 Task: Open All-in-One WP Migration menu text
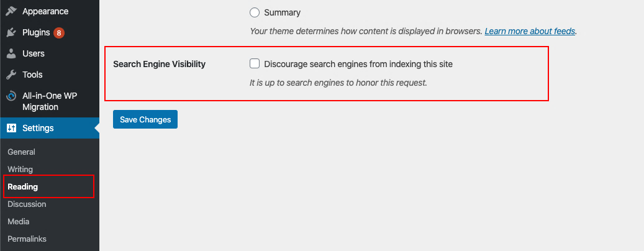(x=50, y=101)
